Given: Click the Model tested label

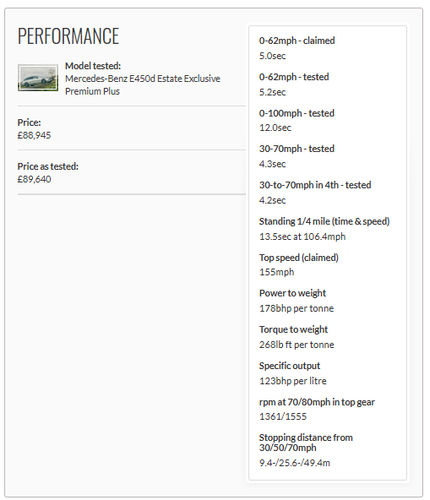Looking at the screenshot, I should pyautogui.click(x=93, y=66).
